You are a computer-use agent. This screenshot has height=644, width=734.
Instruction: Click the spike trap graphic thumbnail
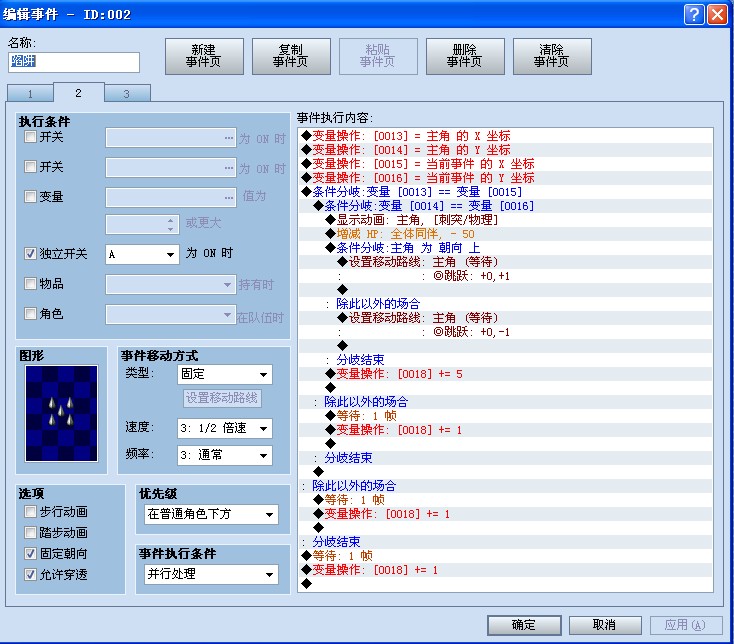click(x=61, y=414)
